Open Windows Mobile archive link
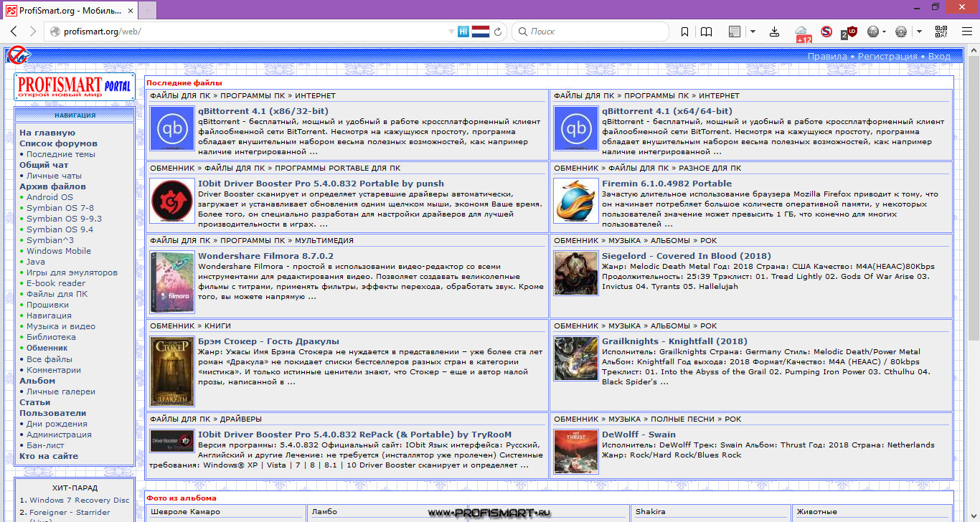Image resolution: width=980 pixels, height=522 pixels. point(59,251)
